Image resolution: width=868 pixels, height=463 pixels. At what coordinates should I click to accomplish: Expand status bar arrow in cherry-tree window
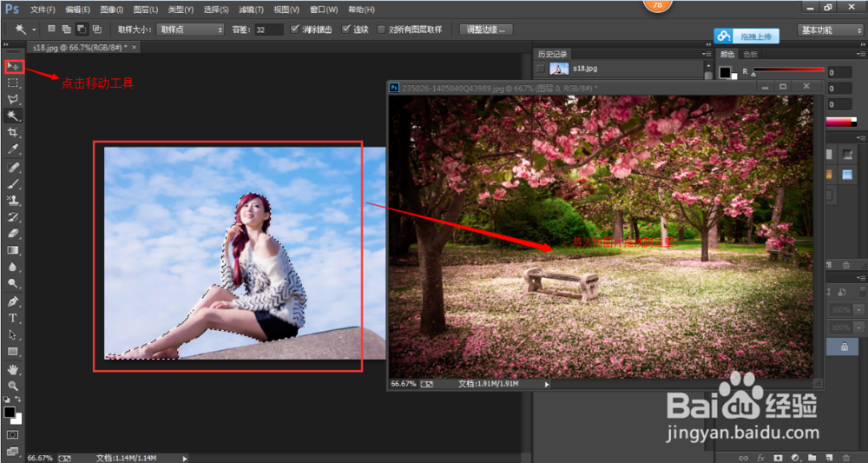pos(548,384)
